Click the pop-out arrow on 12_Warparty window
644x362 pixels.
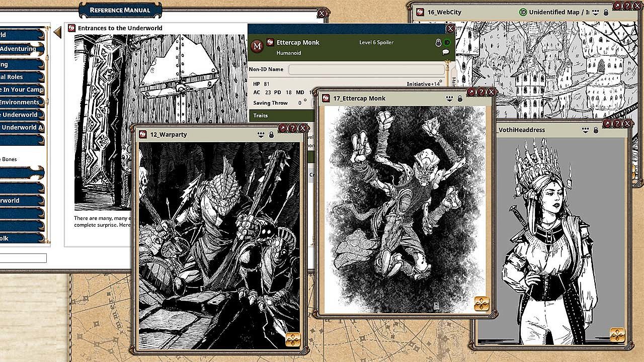tap(283, 128)
